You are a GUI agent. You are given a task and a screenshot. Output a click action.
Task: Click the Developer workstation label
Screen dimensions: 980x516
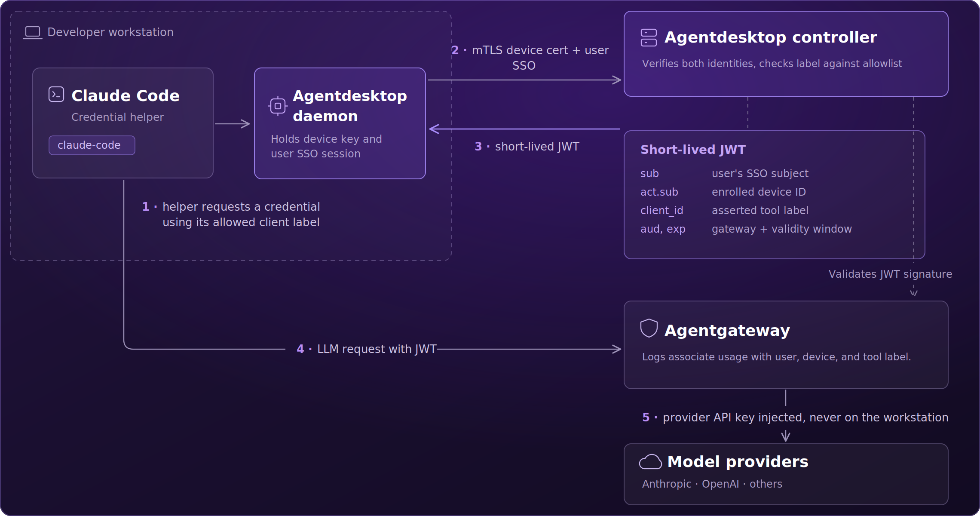110,32
